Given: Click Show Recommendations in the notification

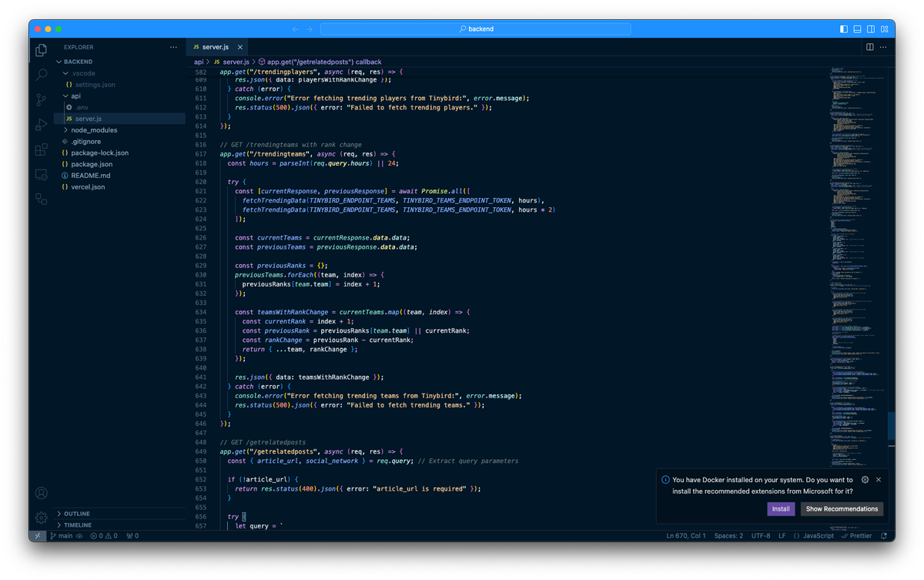Looking at the screenshot, I should [x=842, y=508].
